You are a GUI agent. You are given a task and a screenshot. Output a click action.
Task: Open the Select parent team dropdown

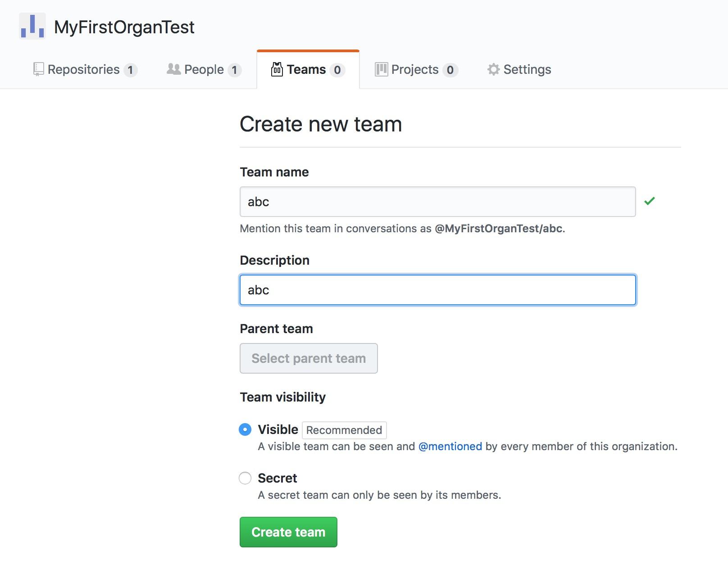point(309,358)
